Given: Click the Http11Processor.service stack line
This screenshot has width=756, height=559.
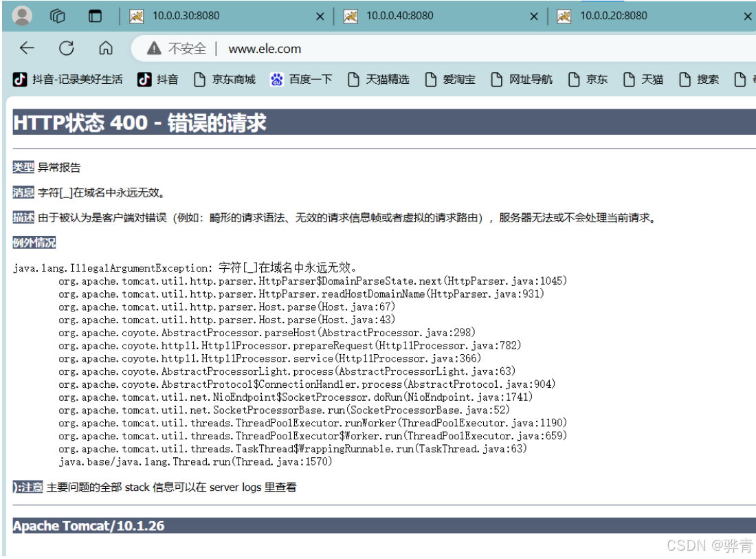Looking at the screenshot, I should coord(269,359).
